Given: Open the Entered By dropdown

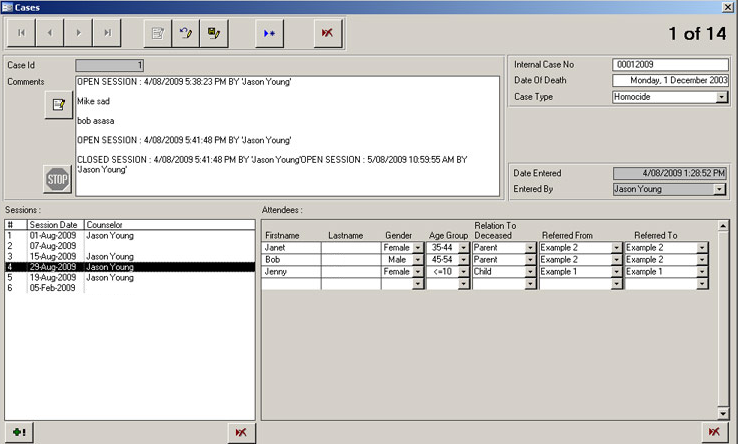Looking at the screenshot, I should pyautogui.click(x=719, y=189).
